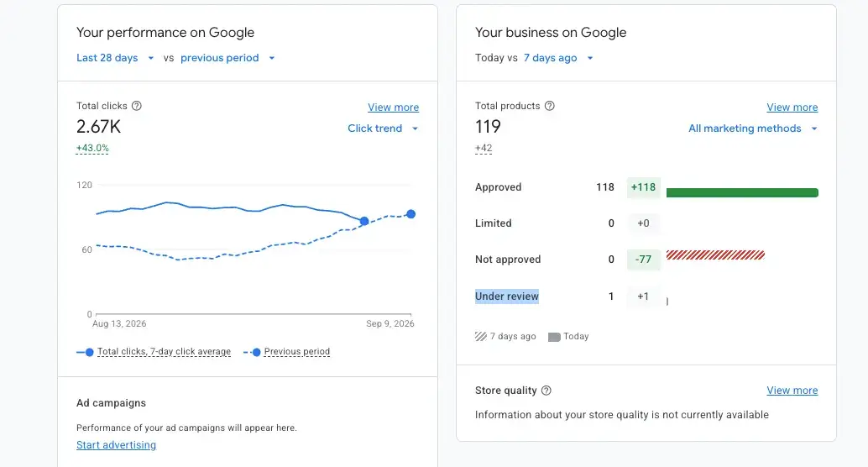Open the Last 28 days dropdown
Image resolution: width=868 pixels, height=467 pixels.
pos(115,58)
